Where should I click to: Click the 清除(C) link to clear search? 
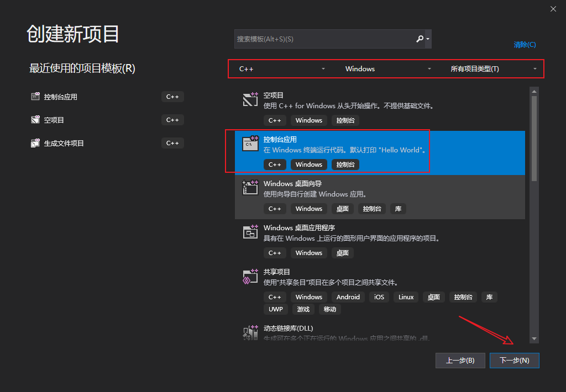coord(524,44)
